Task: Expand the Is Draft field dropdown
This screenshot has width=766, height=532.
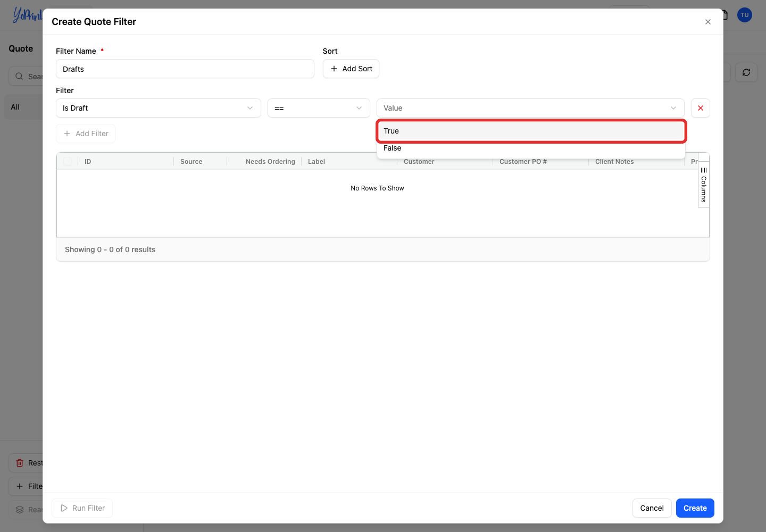Action: pyautogui.click(x=159, y=108)
